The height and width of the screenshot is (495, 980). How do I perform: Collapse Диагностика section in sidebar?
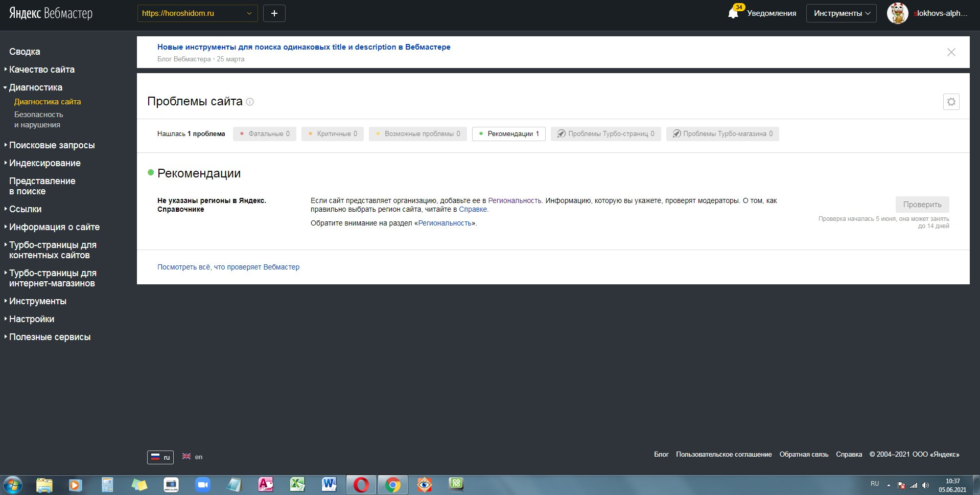(36, 87)
